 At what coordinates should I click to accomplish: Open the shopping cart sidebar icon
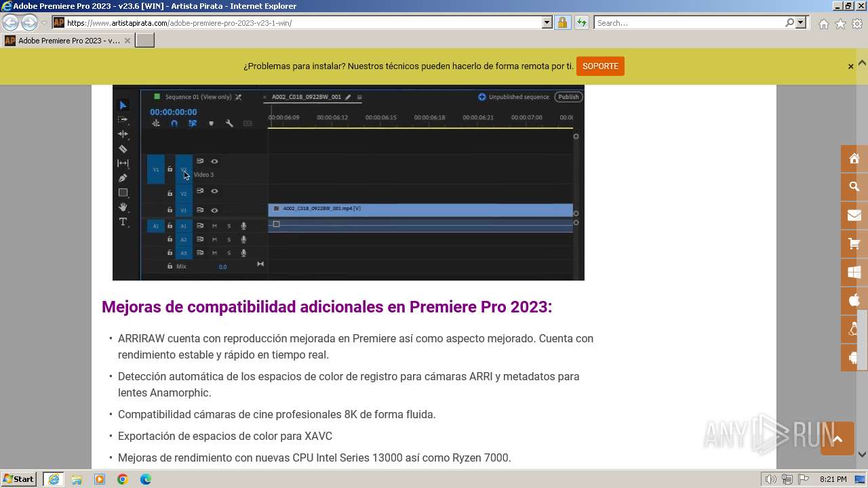click(854, 243)
